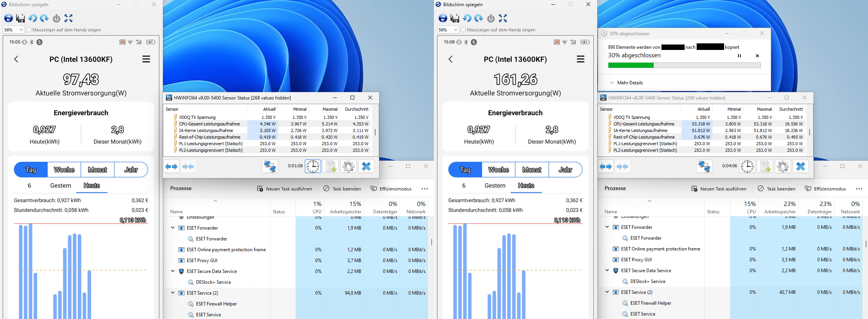Switch to Gestern on phone screen showing 97,43
This screenshot has height=319, width=868.
tap(61, 186)
